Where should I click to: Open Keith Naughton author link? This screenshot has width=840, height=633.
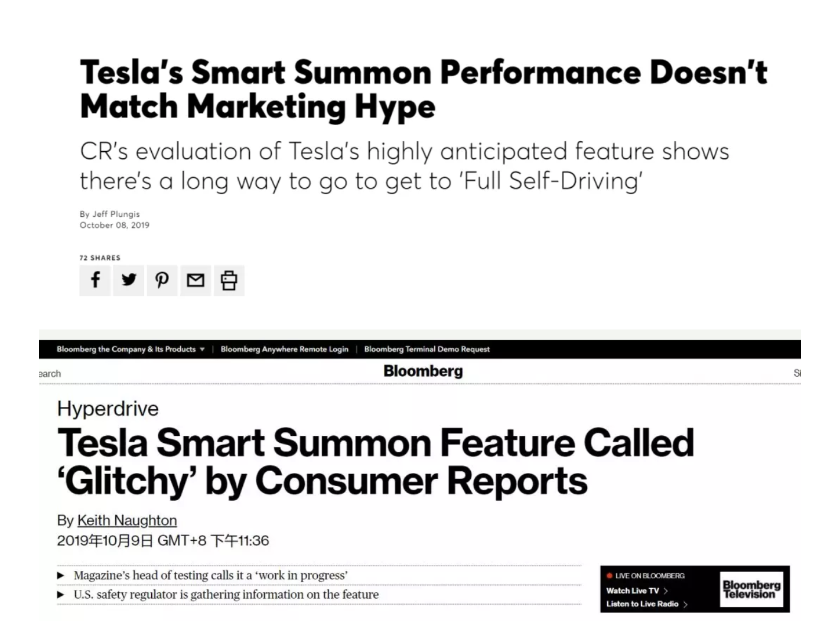pyautogui.click(x=127, y=520)
